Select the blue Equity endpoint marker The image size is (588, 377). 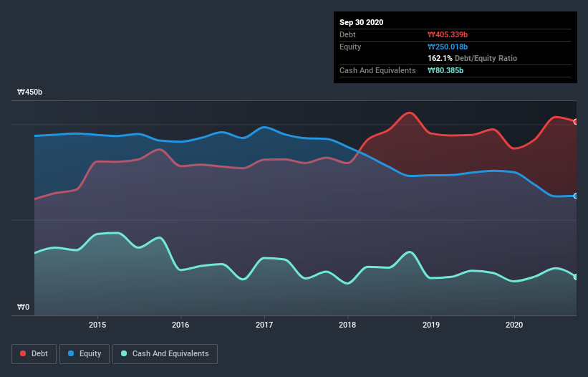coord(576,196)
